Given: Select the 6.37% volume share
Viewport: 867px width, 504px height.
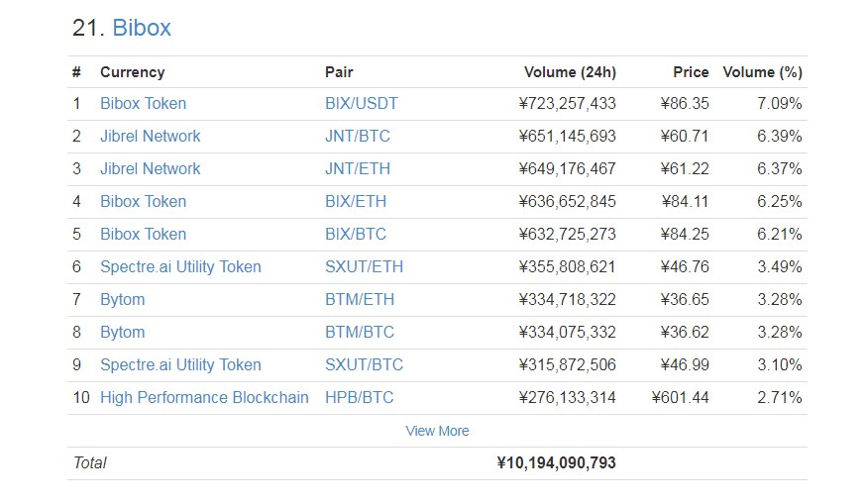Looking at the screenshot, I should (x=780, y=168).
